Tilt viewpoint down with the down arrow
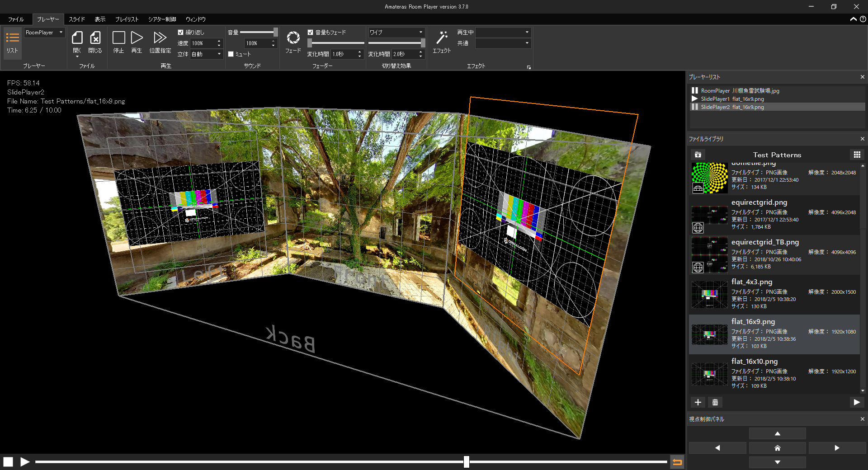Screen dimensions: 868x470 pyautogui.click(x=778, y=462)
